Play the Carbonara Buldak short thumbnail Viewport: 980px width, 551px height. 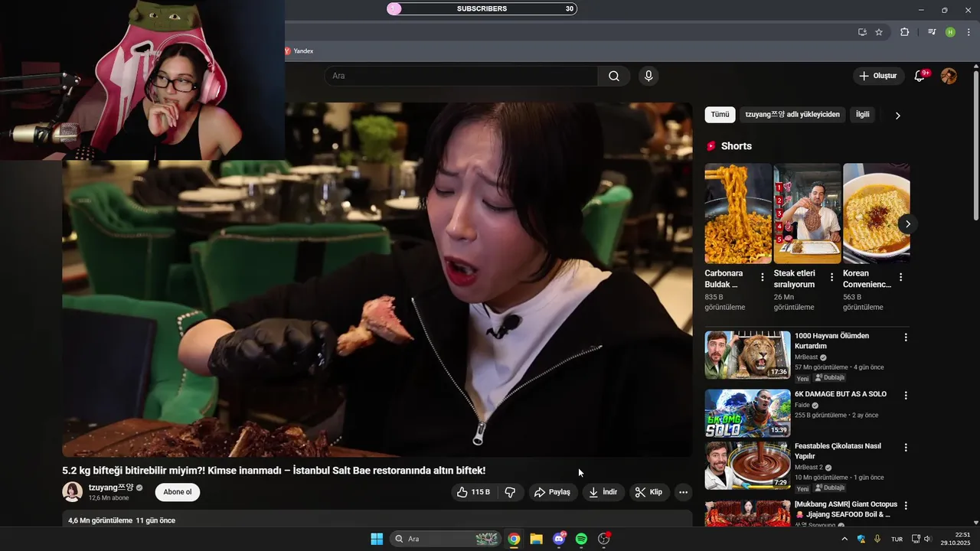pyautogui.click(x=738, y=214)
